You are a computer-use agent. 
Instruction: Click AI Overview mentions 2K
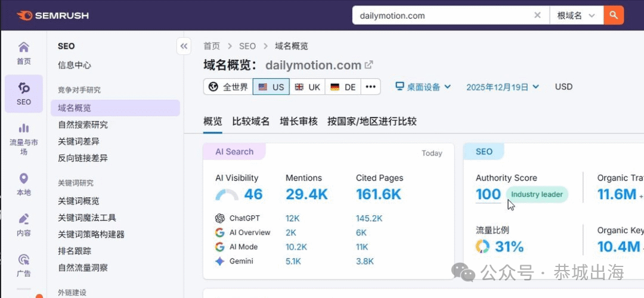click(291, 232)
